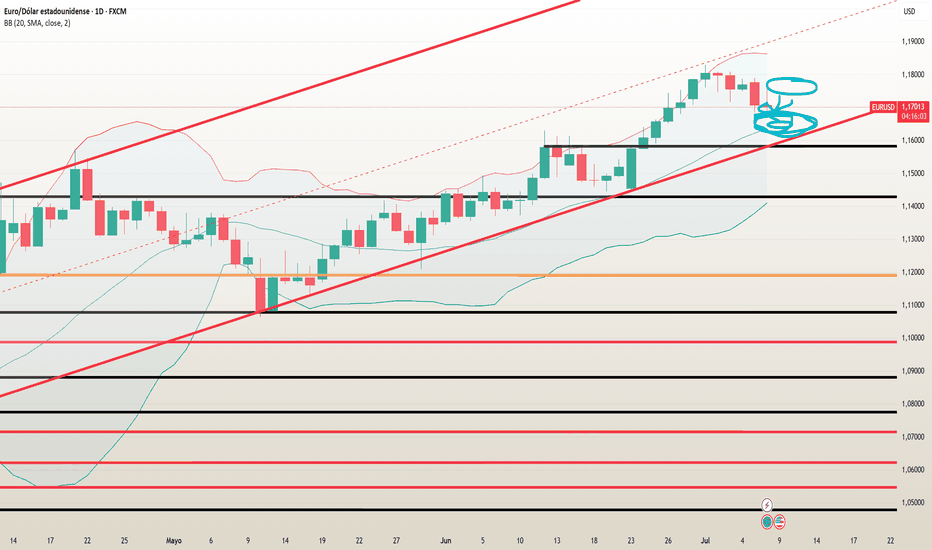Click the EURUSD price label tag
The image size is (932, 550).
[x=883, y=107]
